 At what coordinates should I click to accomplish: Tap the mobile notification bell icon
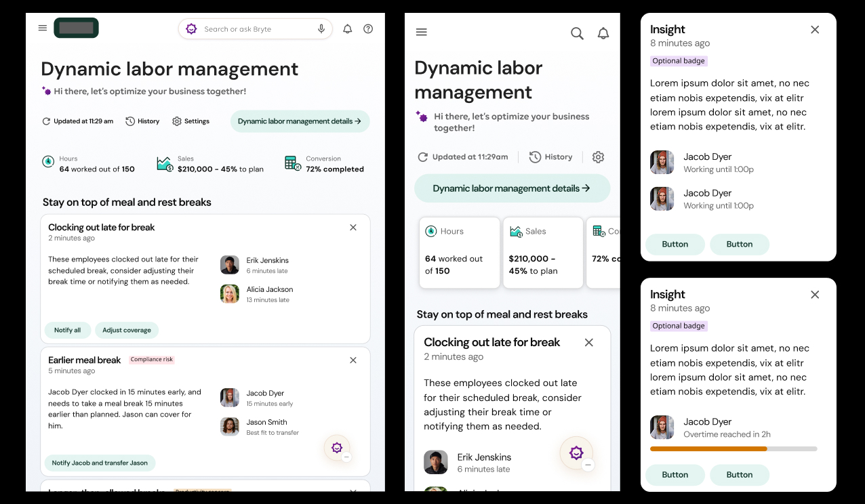coord(603,33)
